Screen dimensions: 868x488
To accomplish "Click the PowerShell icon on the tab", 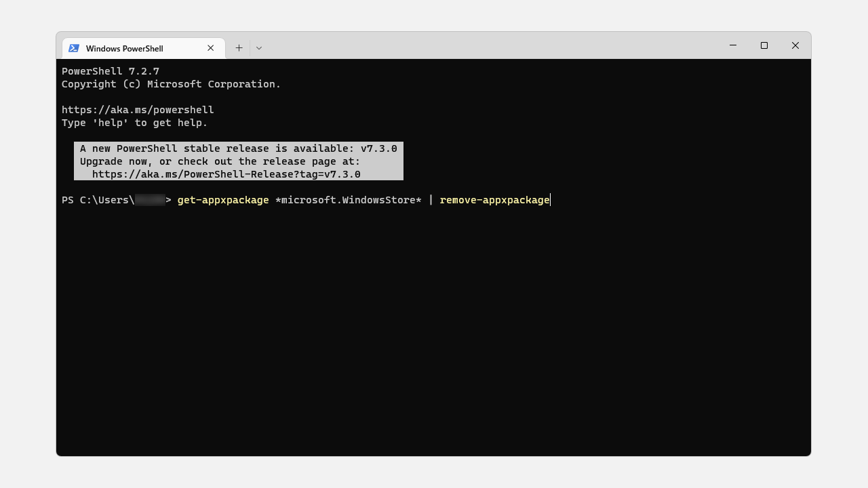I will pyautogui.click(x=74, y=48).
